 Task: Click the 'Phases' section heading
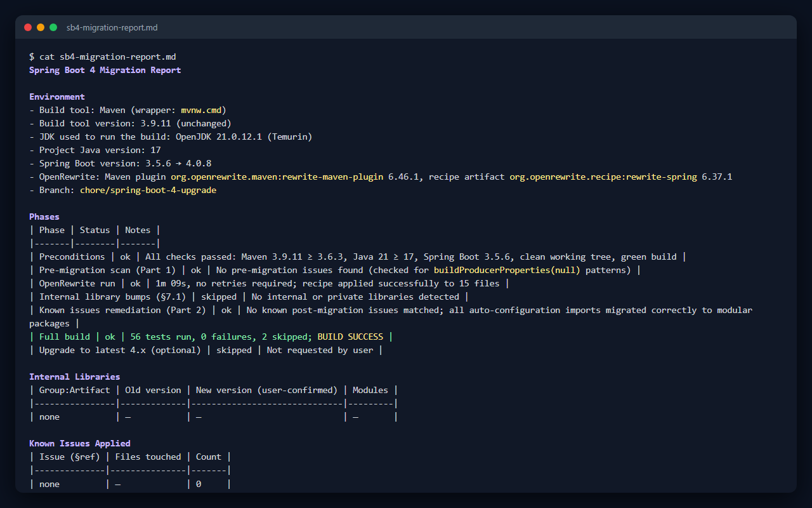tap(44, 217)
